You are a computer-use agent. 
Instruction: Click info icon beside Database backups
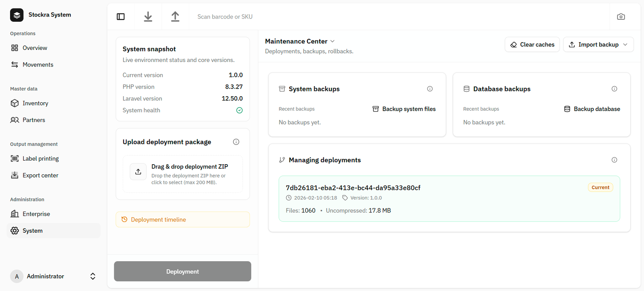614,89
